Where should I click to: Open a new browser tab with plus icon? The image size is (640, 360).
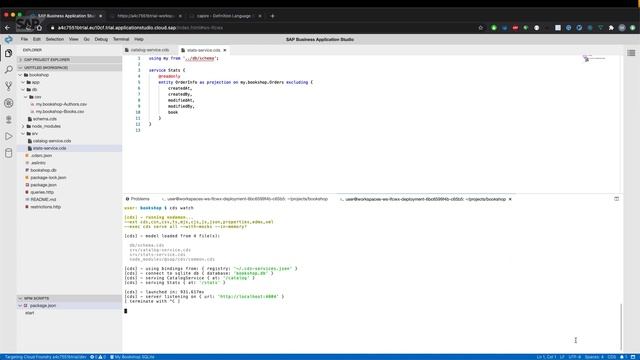tap(272, 16)
